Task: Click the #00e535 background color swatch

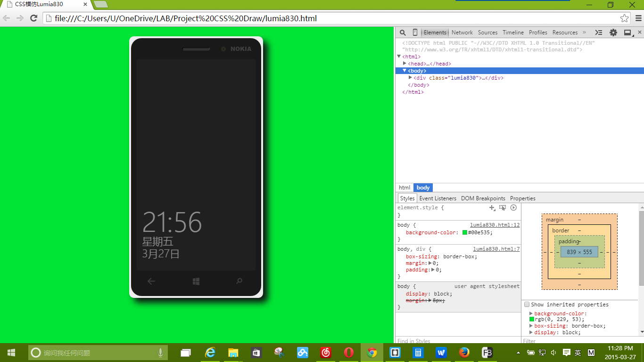Action: (465, 232)
